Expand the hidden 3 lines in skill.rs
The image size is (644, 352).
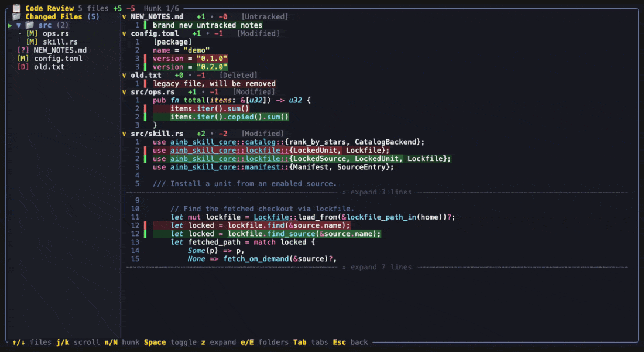tap(376, 192)
